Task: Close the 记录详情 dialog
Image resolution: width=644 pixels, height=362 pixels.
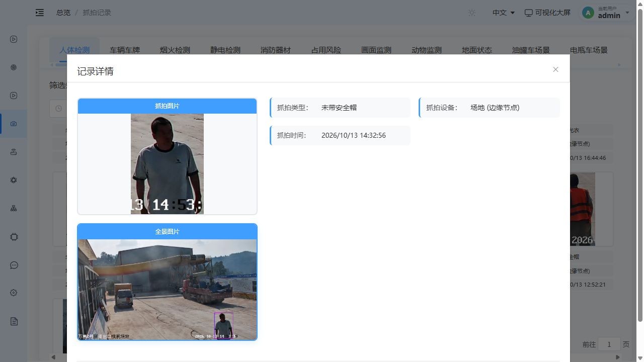Action: [555, 69]
